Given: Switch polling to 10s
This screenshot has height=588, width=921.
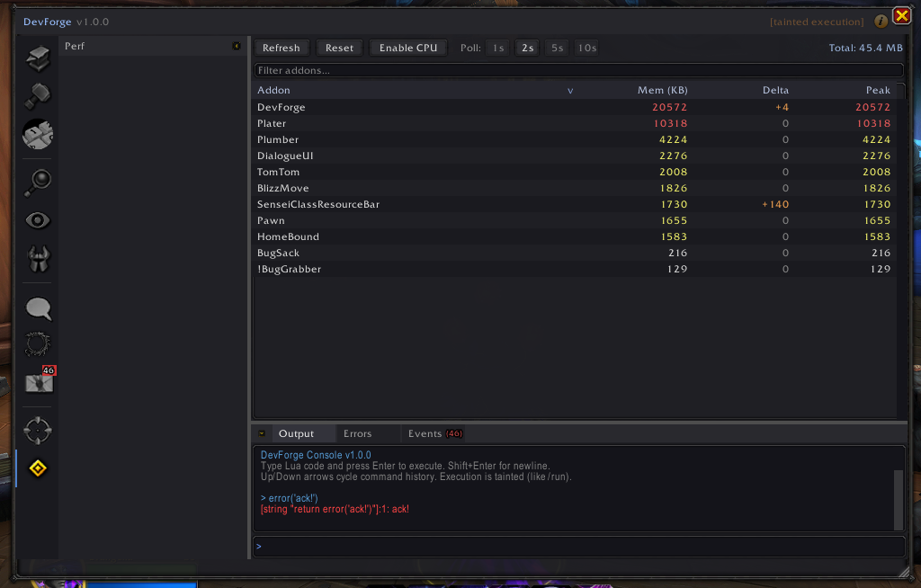Looking at the screenshot, I should point(586,48).
